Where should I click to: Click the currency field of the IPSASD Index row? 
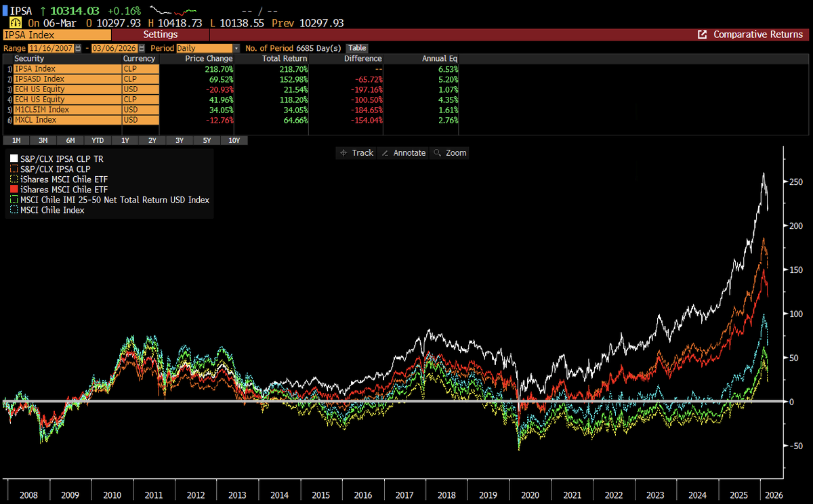(x=140, y=79)
